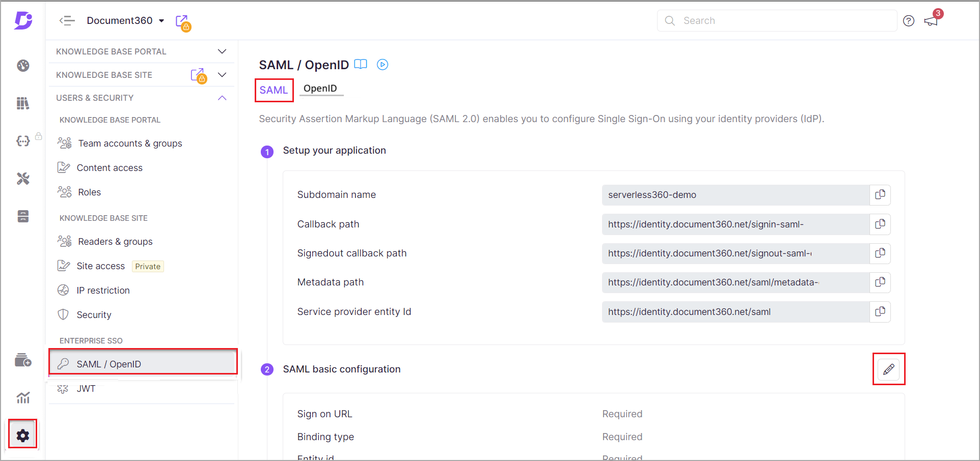Viewport: 980px width, 461px height.
Task: Expand the Knowledge Base Portal section
Action: click(222, 51)
